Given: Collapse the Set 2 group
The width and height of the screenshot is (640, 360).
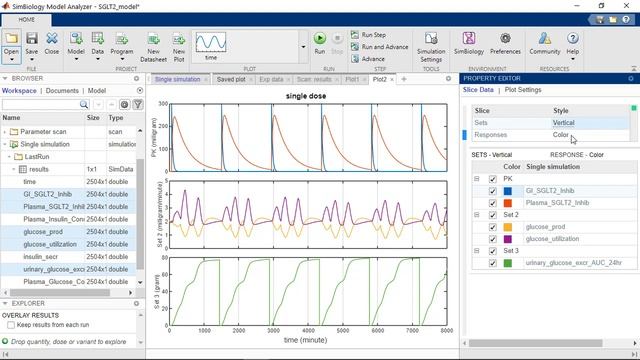Looking at the screenshot, I should 476,215.
